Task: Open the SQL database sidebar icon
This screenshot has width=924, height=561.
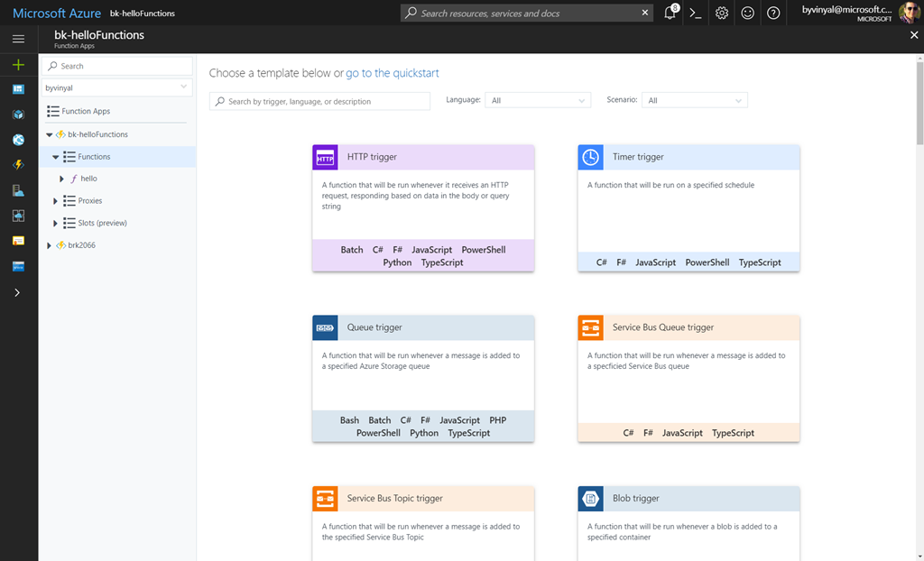Action: 18,190
